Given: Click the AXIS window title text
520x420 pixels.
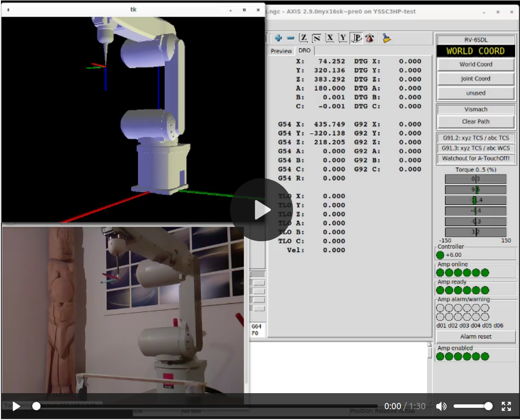Looking at the screenshot, I should (341, 12).
